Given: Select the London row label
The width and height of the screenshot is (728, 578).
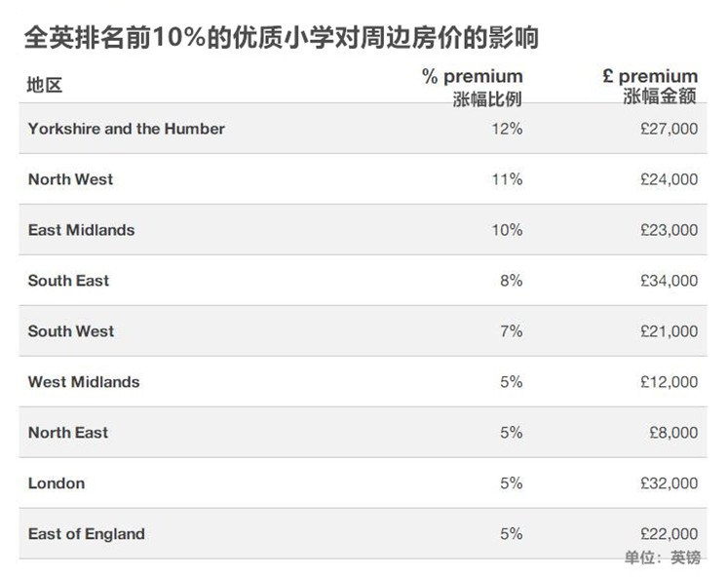Looking at the screenshot, I should tap(57, 483).
